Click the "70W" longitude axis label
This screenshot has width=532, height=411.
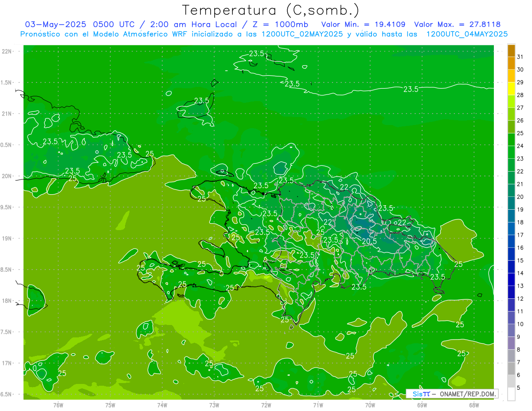(370, 405)
